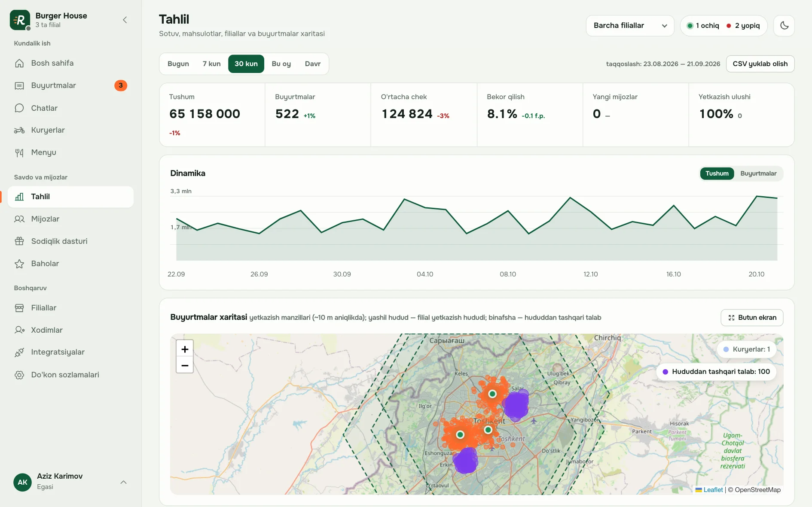Toggle dark mode moon icon
This screenshot has width=812, height=507.
click(x=784, y=26)
